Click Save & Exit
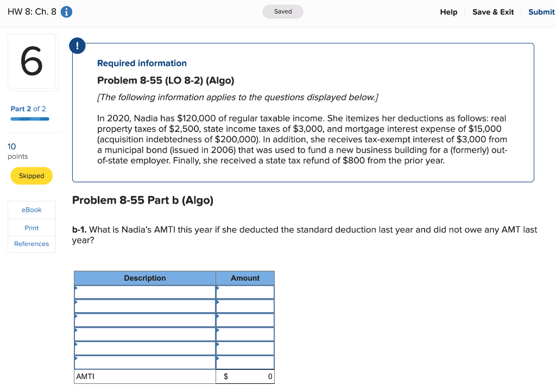Image resolution: width=556 pixels, height=392 pixels. (493, 12)
